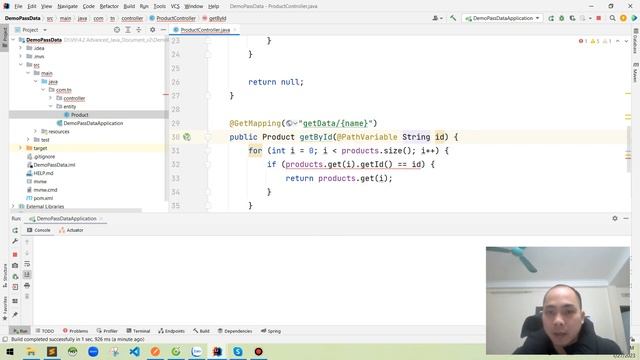
Task: Open Project panel gear options
Action: [152, 30]
